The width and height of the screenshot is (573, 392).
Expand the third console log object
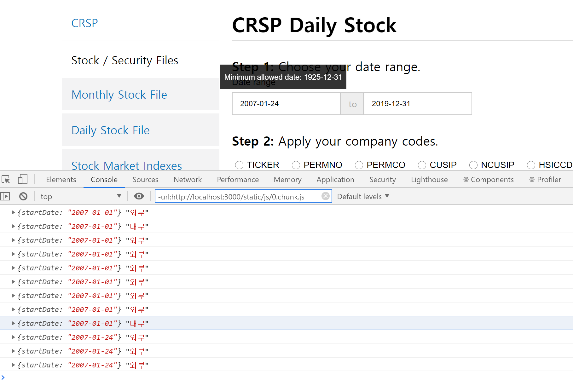(x=13, y=240)
